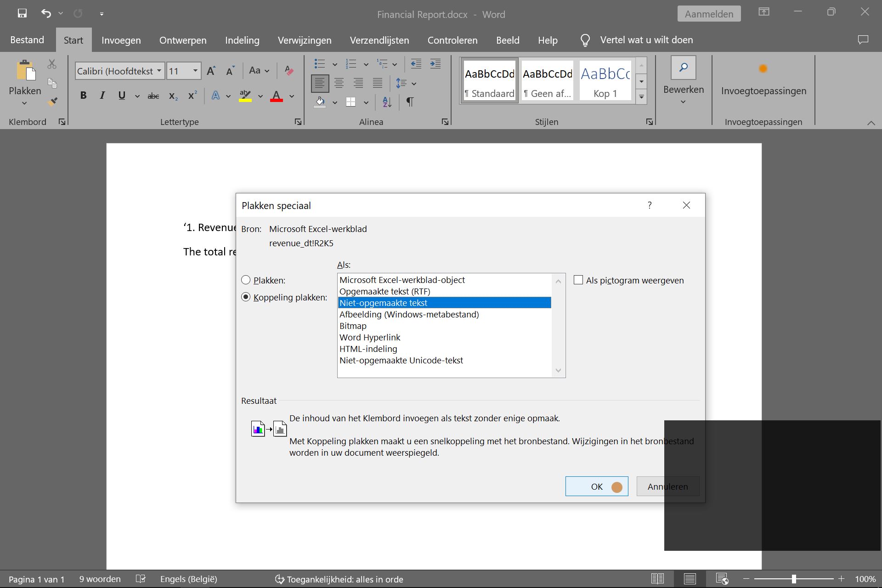Open the Start ribbon tab
Viewport: 882px width, 588px height.
point(73,40)
